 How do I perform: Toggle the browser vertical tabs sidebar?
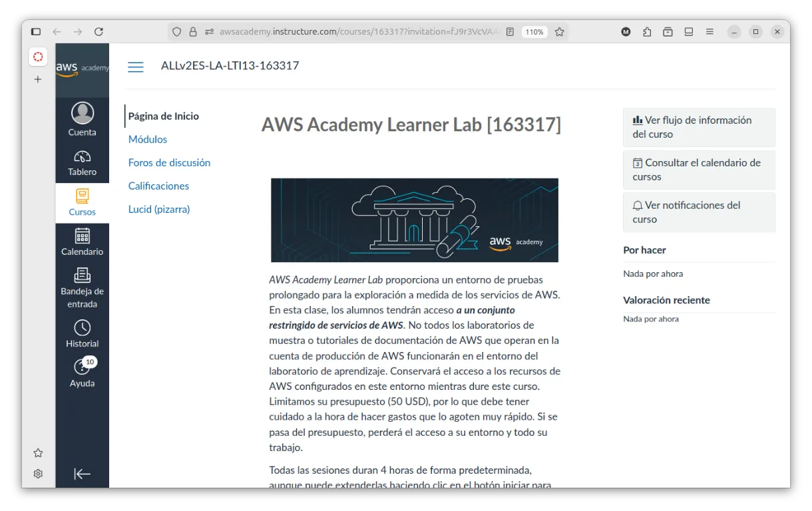coord(36,32)
